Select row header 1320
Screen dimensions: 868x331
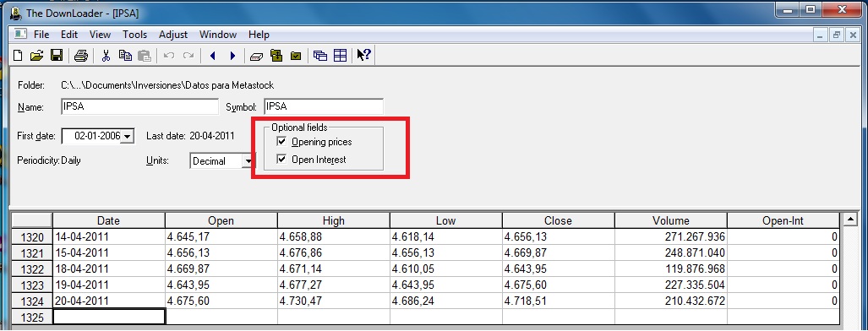[x=32, y=237]
